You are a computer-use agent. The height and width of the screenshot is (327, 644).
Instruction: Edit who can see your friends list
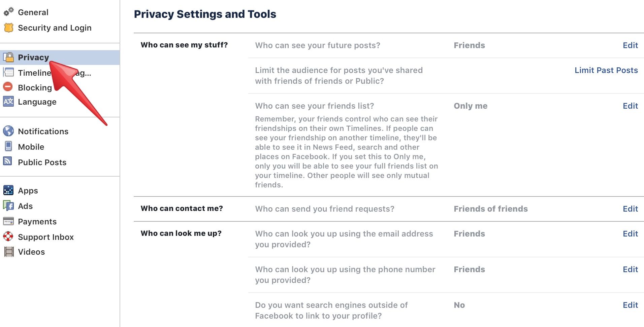[630, 106]
